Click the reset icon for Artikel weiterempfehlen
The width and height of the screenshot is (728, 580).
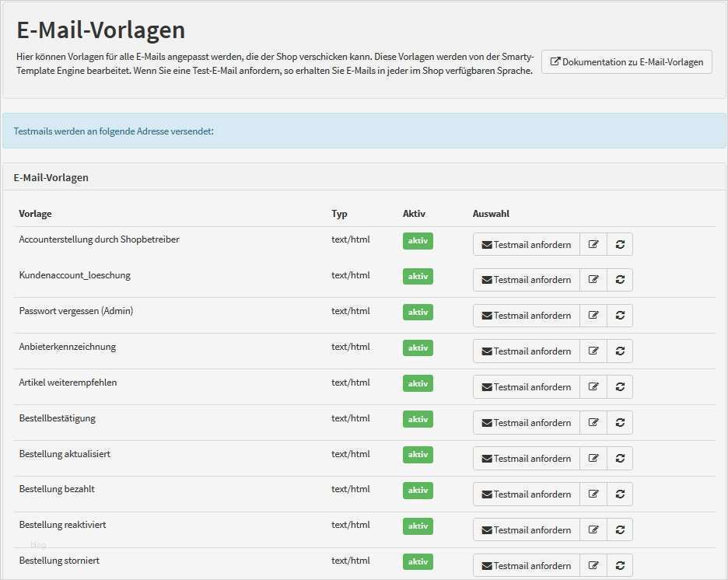tap(620, 386)
